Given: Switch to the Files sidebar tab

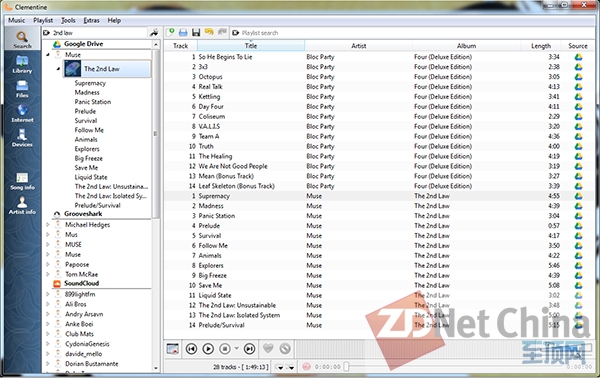Looking at the screenshot, I should tap(22, 89).
